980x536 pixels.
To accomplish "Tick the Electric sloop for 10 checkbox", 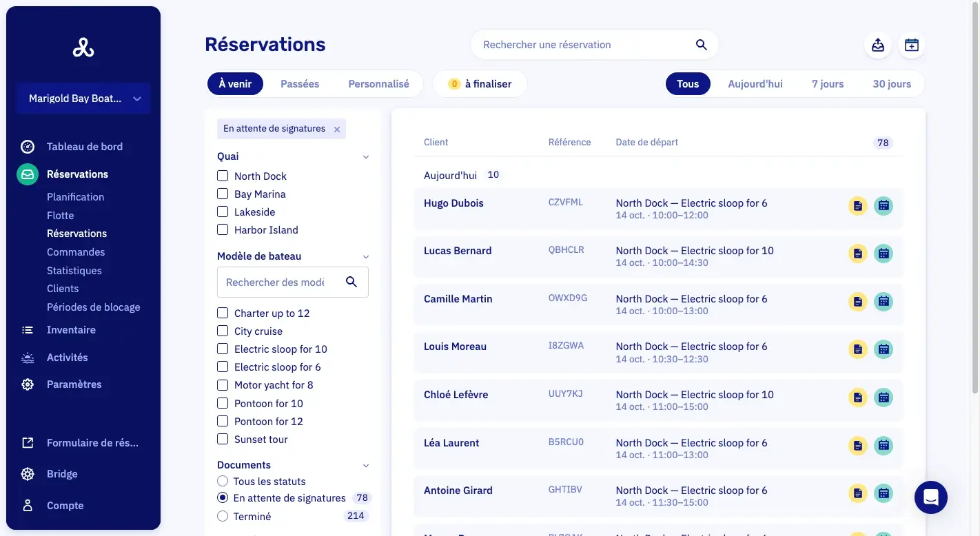I will tap(223, 349).
